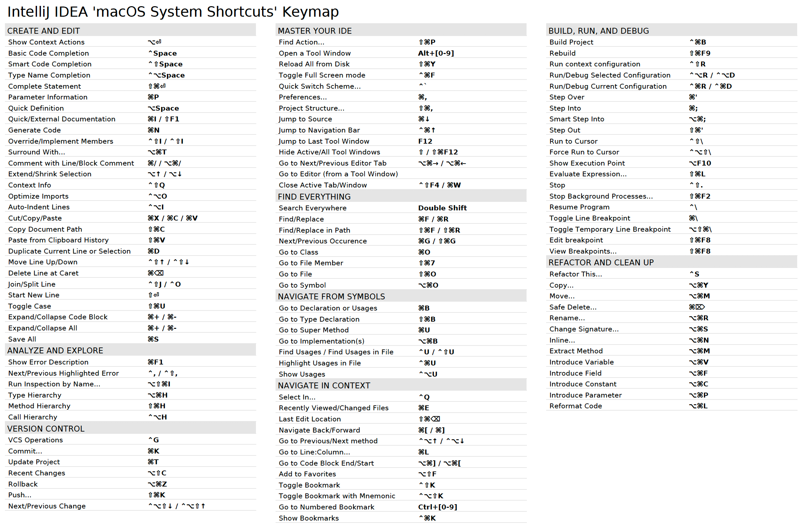Select the 'Preferences...' shortcut entry
The height and width of the screenshot is (532, 807).
(302, 97)
